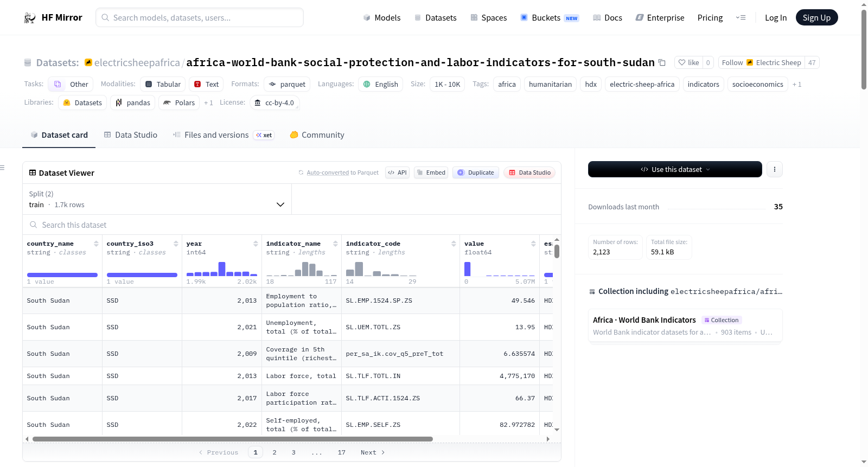Select the Other task tag

click(x=71, y=84)
